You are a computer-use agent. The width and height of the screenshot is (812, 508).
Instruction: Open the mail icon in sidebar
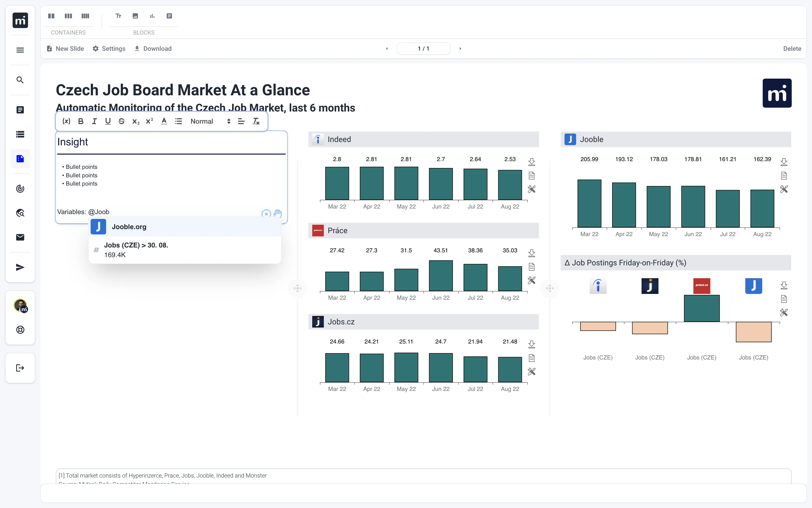(x=20, y=237)
